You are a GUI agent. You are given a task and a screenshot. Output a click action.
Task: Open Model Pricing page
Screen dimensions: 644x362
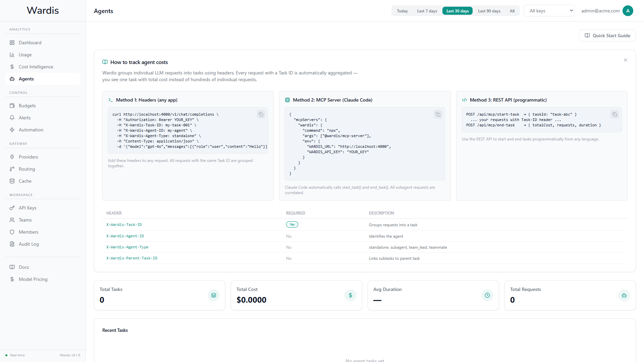point(43,279)
